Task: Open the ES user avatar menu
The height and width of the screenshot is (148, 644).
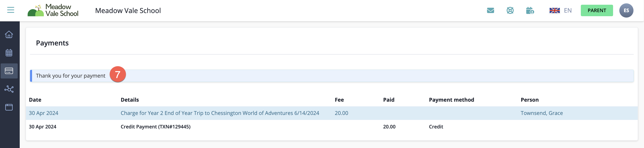Action: click(x=626, y=11)
